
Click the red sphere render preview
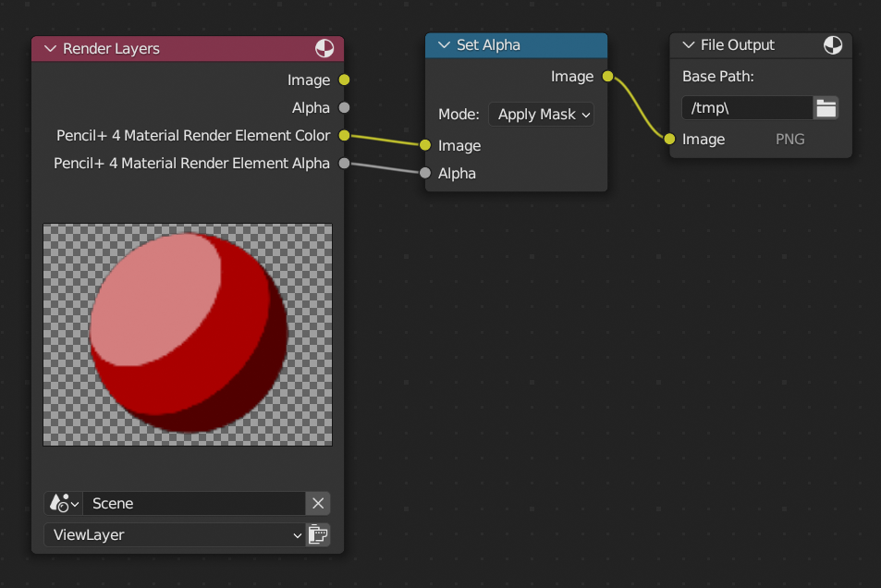tap(188, 335)
